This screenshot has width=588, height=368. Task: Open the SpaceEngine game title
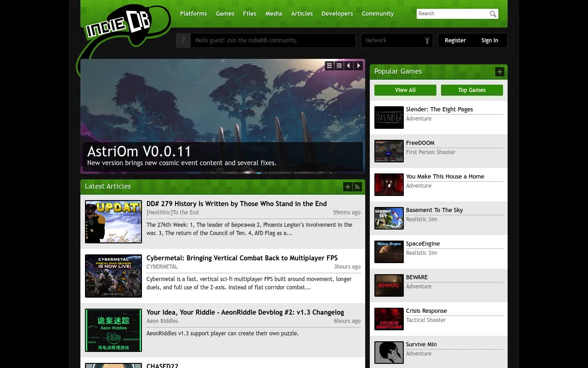point(423,244)
